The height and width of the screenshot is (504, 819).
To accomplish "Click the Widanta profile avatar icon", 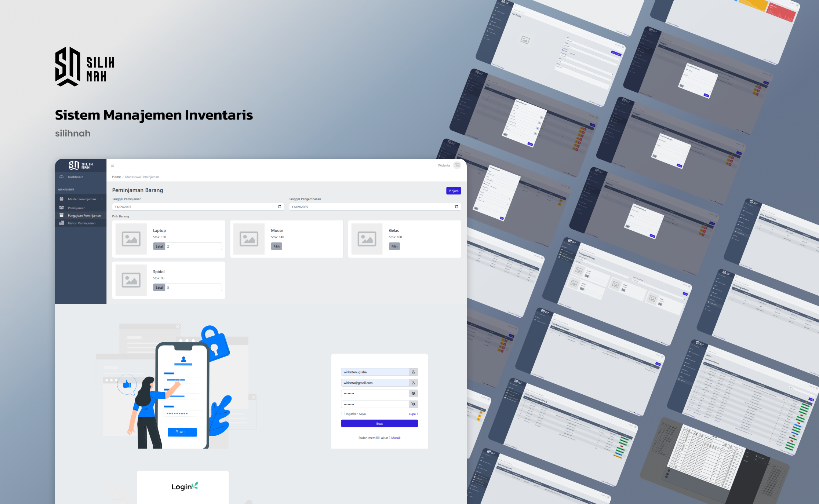I will 457,165.
